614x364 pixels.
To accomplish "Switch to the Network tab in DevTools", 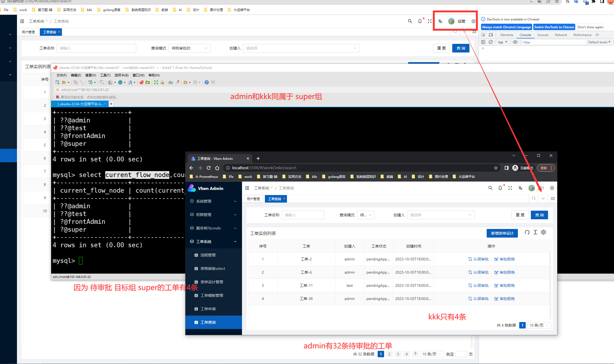I will point(561,35).
